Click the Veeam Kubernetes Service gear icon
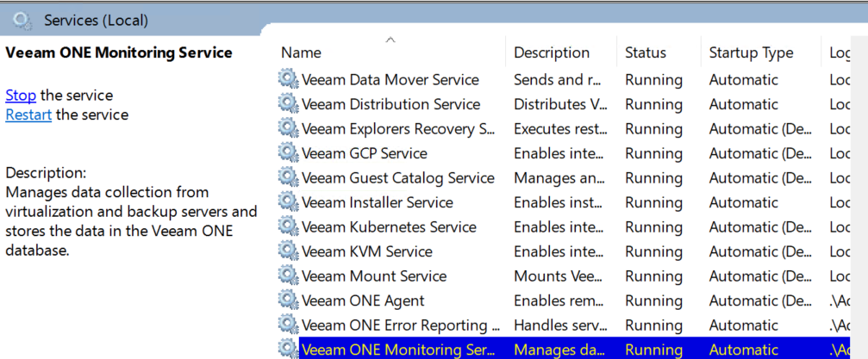This screenshot has height=359, width=868. [x=288, y=226]
